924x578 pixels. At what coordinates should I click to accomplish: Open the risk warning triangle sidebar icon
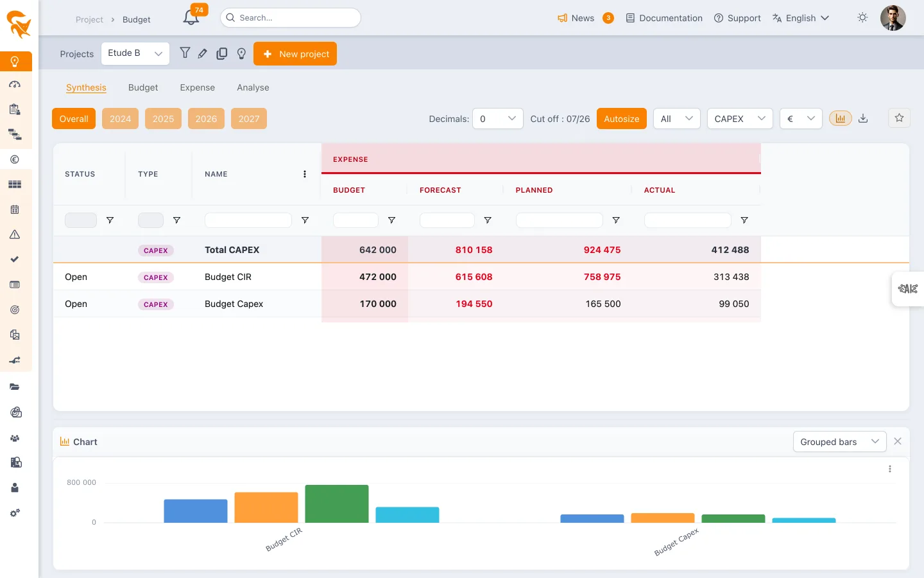click(x=15, y=234)
